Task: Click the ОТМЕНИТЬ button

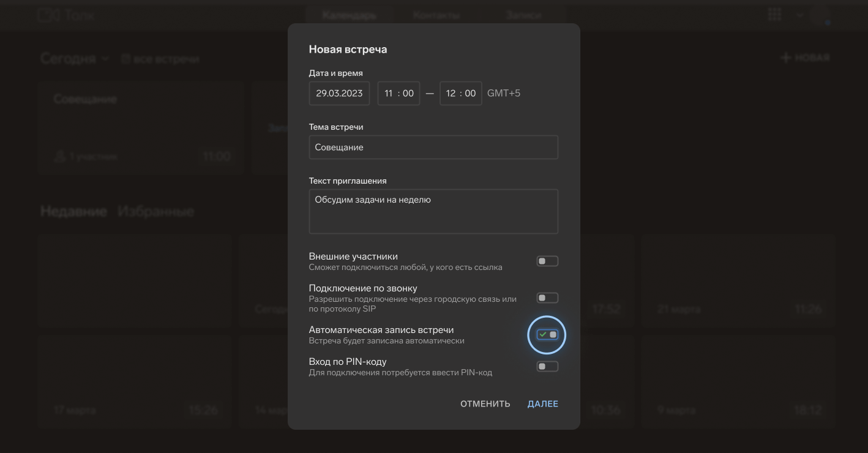Action: coord(485,404)
